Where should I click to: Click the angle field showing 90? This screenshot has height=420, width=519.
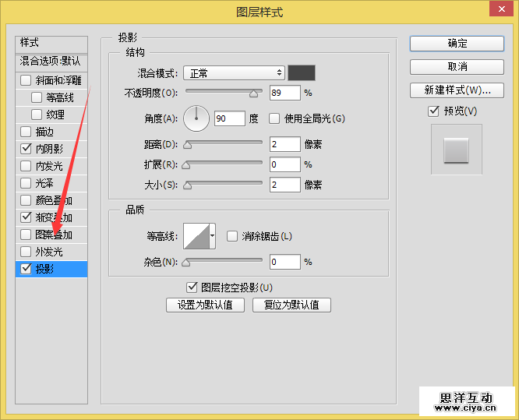click(x=230, y=118)
